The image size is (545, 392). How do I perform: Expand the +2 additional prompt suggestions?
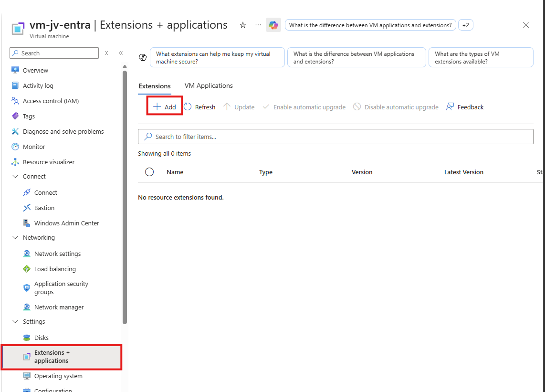[466, 25]
